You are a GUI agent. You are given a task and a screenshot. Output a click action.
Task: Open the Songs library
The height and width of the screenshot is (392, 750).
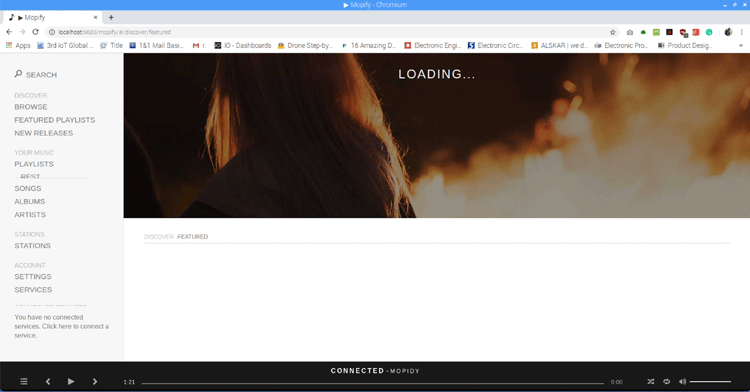pyautogui.click(x=28, y=188)
